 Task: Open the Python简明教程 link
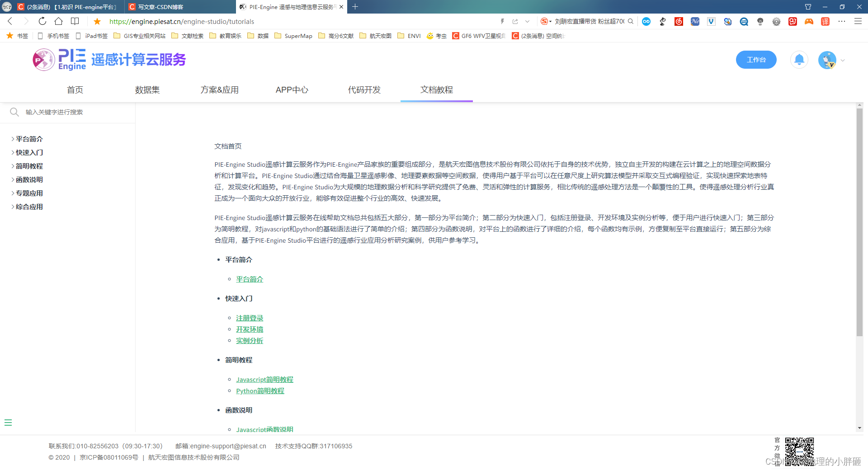pos(260,391)
